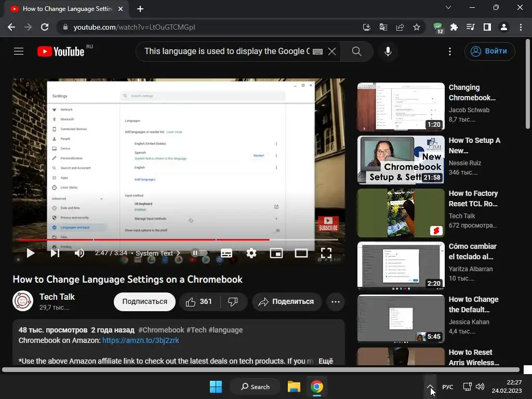Open Changing Chromebook video thumbnail
The width and height of the screenshot is (532, 399).
(x=401, y=107)
